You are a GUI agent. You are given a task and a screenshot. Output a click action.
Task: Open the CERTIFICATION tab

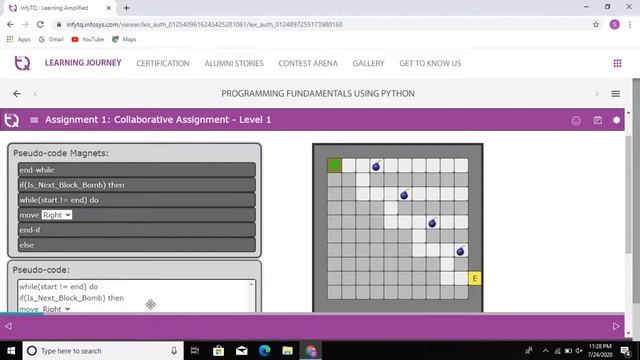[163, 63]
